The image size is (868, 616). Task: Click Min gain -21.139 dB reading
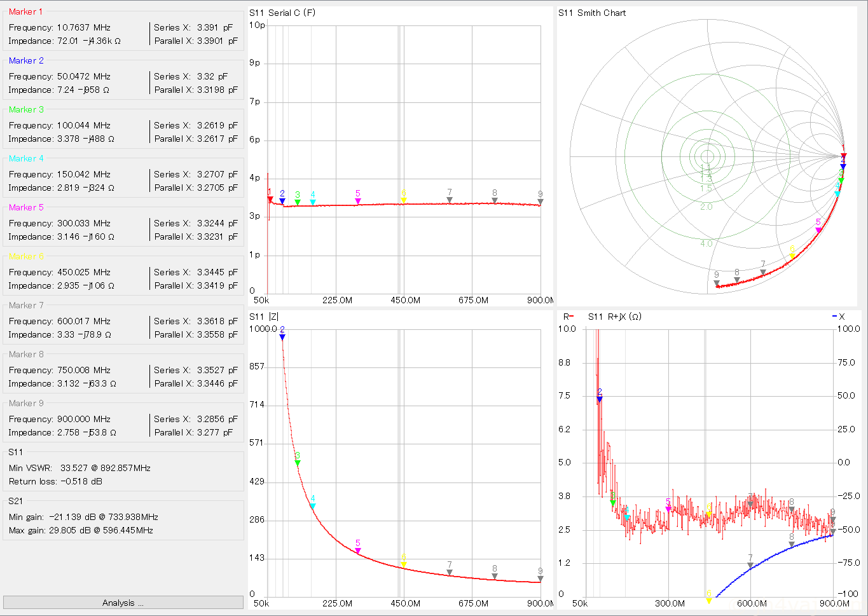[x=103, y=517]
